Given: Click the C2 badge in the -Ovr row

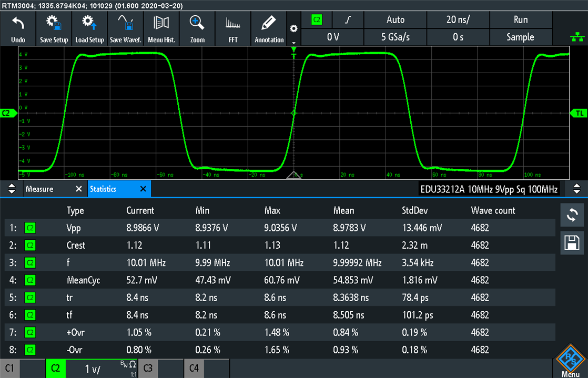Looking at the screenshot, I should (x=30, y=350).
